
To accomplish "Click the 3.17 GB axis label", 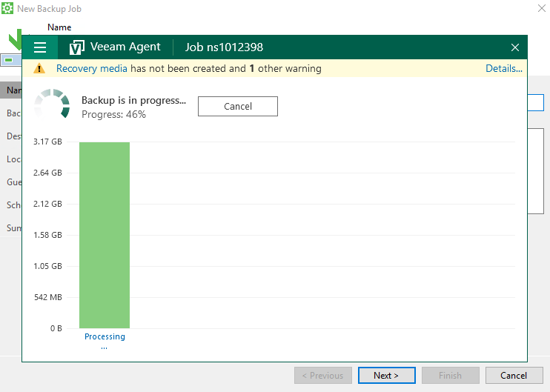I will (x=47, y=142).
